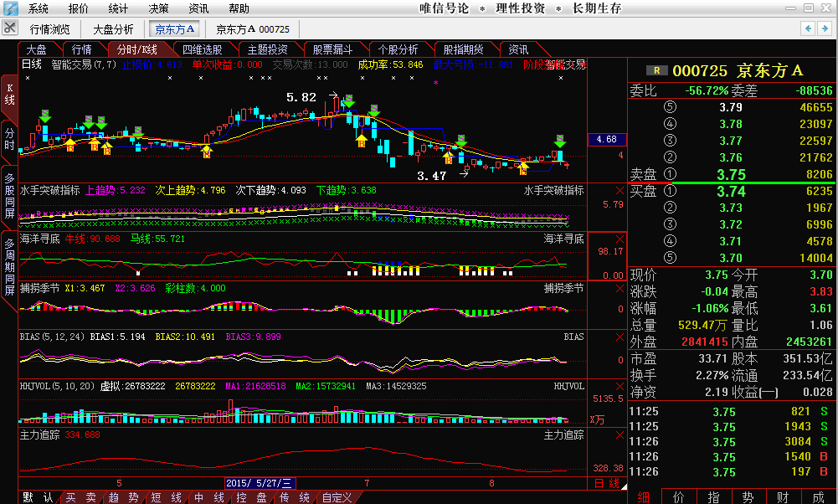Click the 大盘分析 toolbar button
838x504 pixels.
point(112,28)
